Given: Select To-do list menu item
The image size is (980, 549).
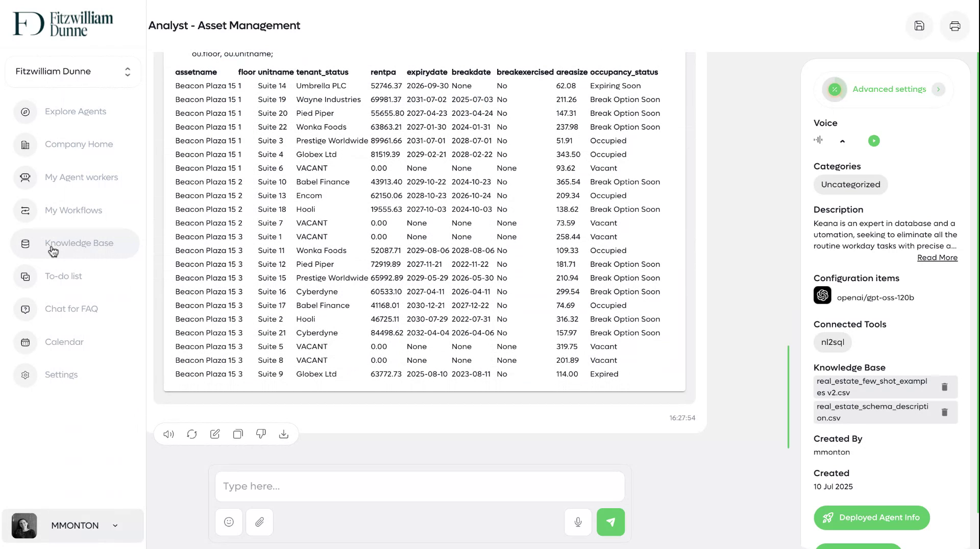Looking at the screenshot, I should pyautogui.click(x=63, y=276).
